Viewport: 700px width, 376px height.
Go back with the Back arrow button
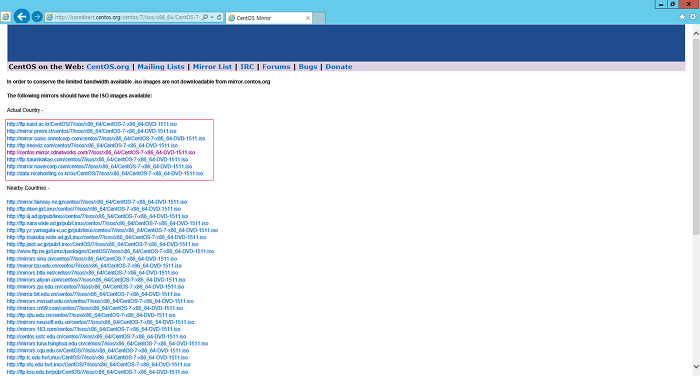pos(21,17)
